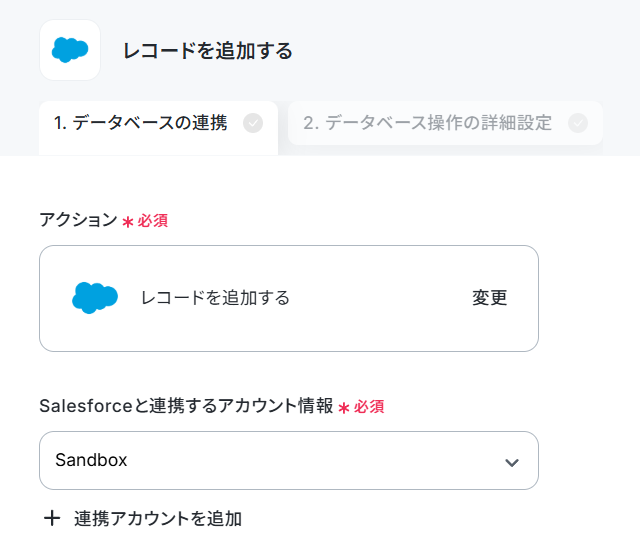Screen dimensions: 640x555
Task: Click the Salesforceと連携するアカウント情報 label
Action: tap(186, 406)
